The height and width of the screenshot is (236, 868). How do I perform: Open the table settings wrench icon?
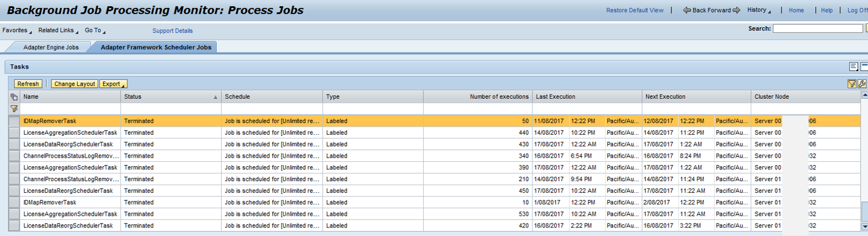point(862,84)
